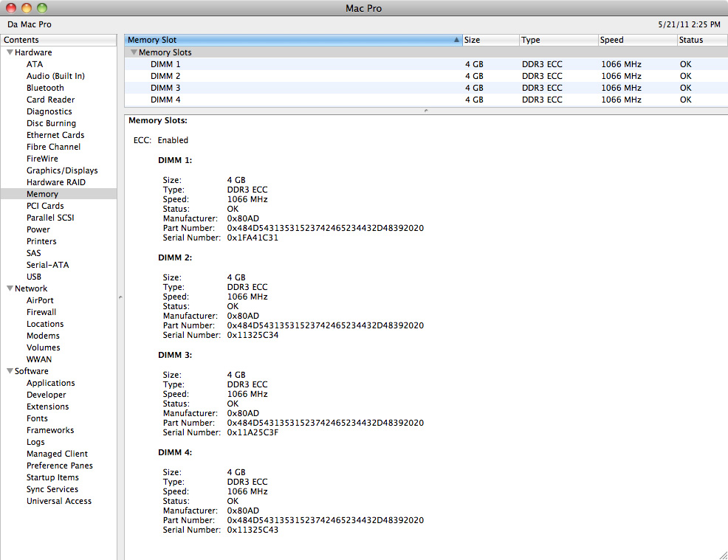Open Fonts under Software
The image size is (728, 560).
(37, 418)
